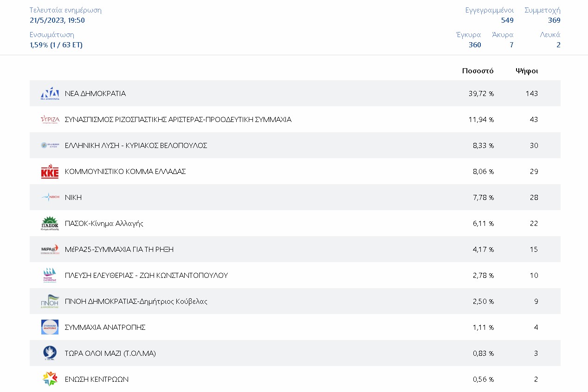588x392 pixels.
Task: Click the Τ.ΟΛ.ΜΑ dove logo
Action: click(x=50, y=353)
